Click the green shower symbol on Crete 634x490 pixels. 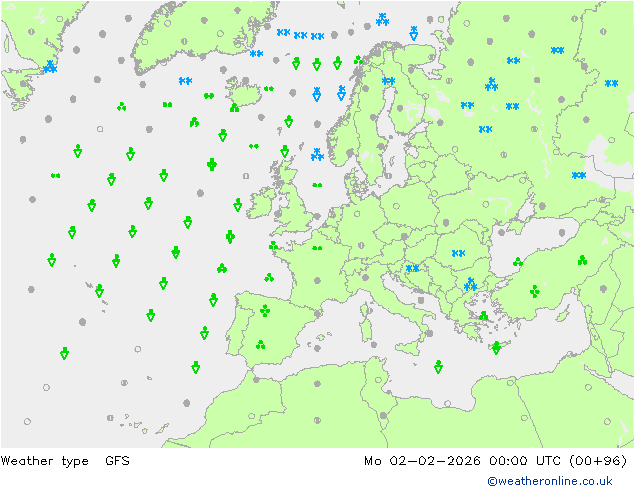coord(497,348)
